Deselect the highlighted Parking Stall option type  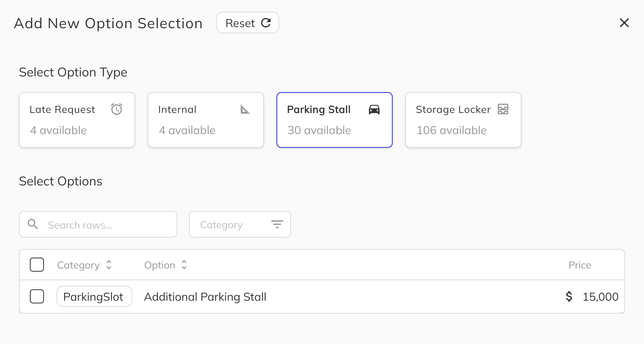click(x=335, y=120)
